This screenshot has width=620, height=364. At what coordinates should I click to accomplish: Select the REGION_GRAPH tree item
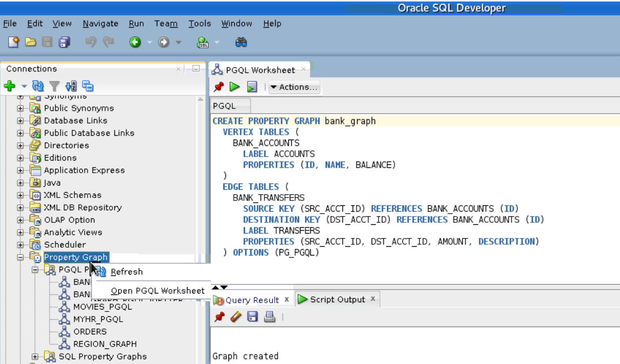click(105, 344)
